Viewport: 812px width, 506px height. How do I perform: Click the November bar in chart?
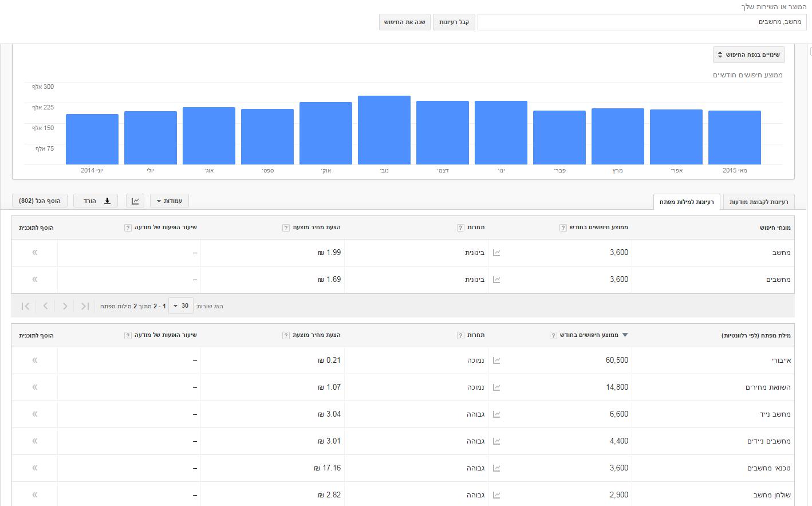pyautogui.click(x=384, y=130)
